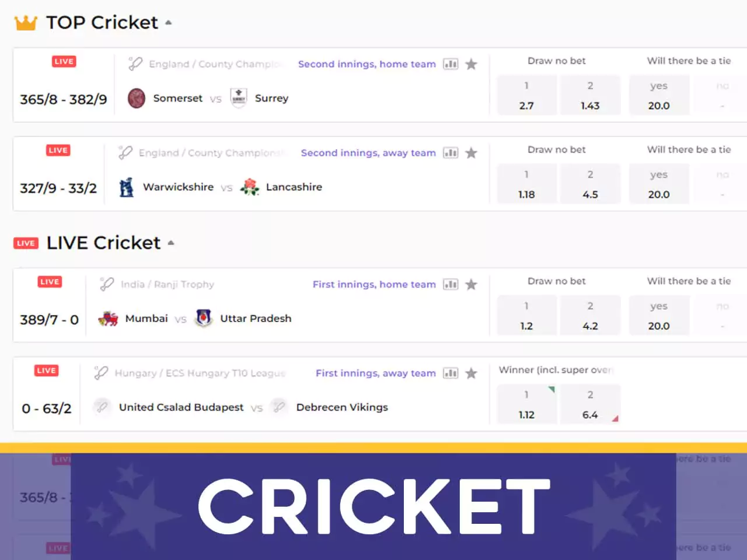747x560 pixels.
Task: Select odds 1.18 for Warwickshire
Action: tap(526, 184)
